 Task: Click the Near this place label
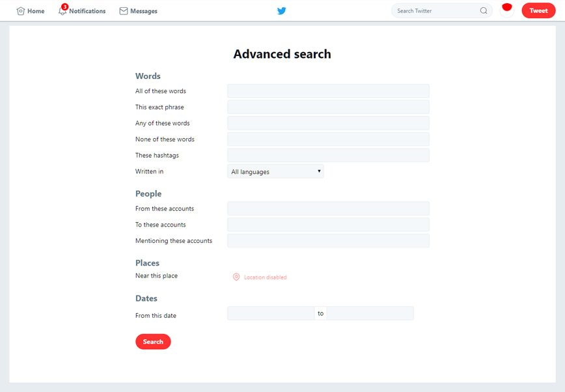pos(156,276)
